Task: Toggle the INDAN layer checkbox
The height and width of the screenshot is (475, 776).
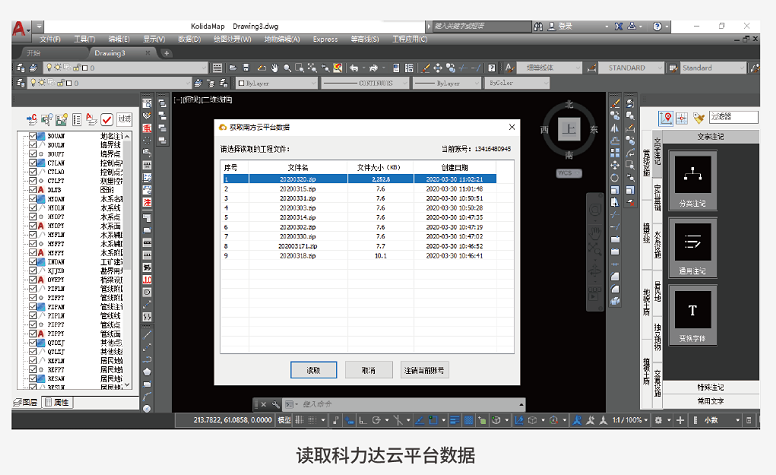Action: click(x=33, y=262)
